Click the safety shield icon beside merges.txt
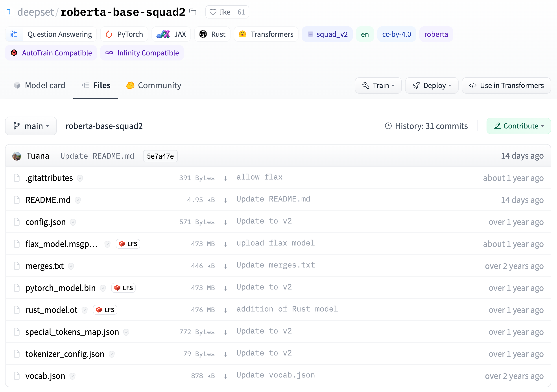Viewport: 557px width, 392px height. (x=71, y=266)
